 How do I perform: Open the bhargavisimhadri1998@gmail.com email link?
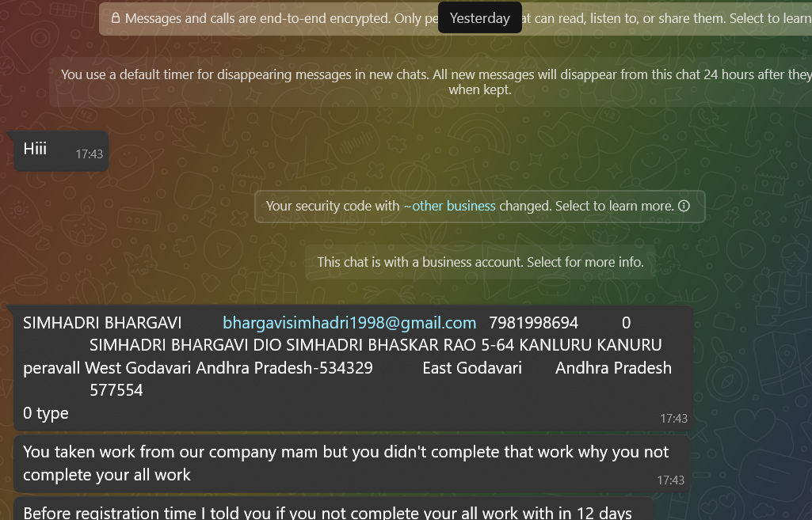coord(349,323)
